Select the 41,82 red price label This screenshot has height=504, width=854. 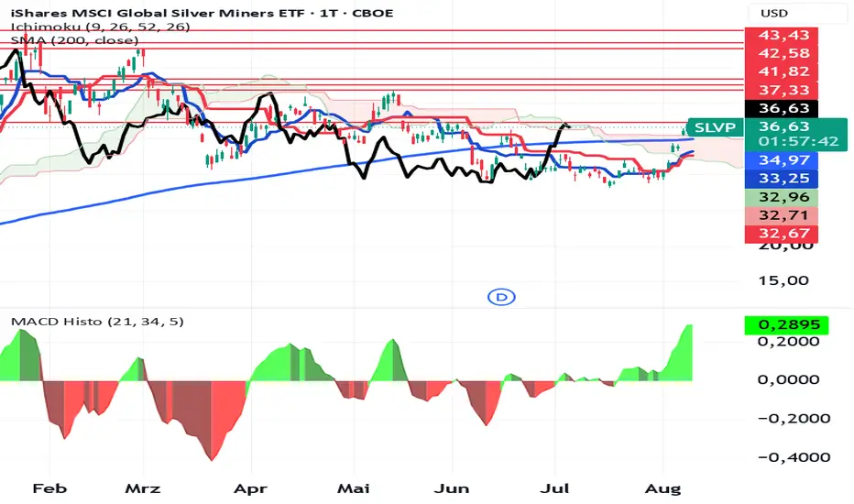coord(781,71)
